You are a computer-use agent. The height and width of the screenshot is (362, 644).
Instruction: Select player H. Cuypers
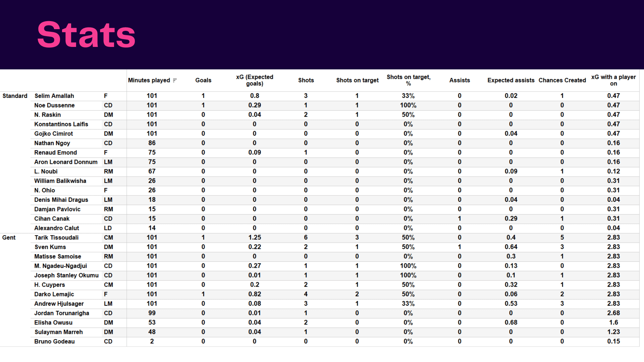49,285
